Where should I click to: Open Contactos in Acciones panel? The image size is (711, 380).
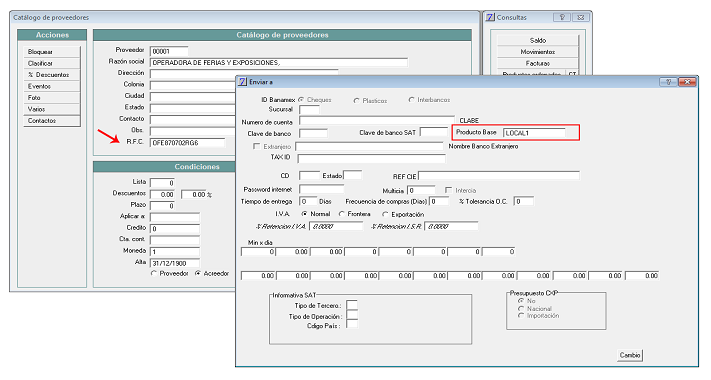point(52,121)
